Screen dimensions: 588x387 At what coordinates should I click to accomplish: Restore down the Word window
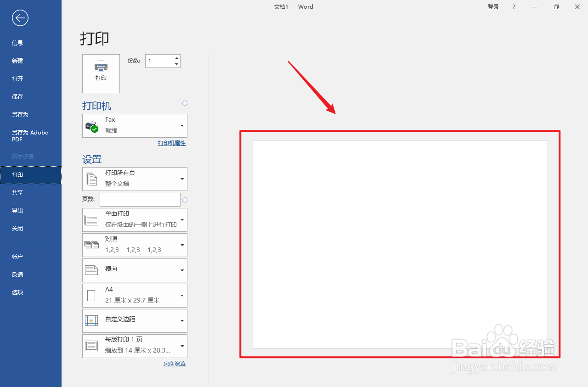[x=556, y=7]
